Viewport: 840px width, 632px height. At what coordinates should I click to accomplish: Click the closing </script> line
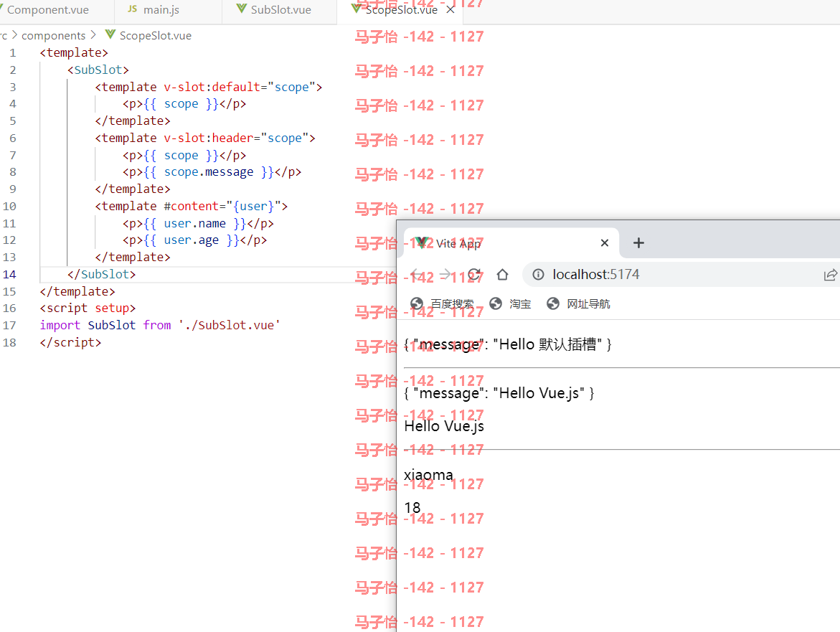(x=70, y=342)
